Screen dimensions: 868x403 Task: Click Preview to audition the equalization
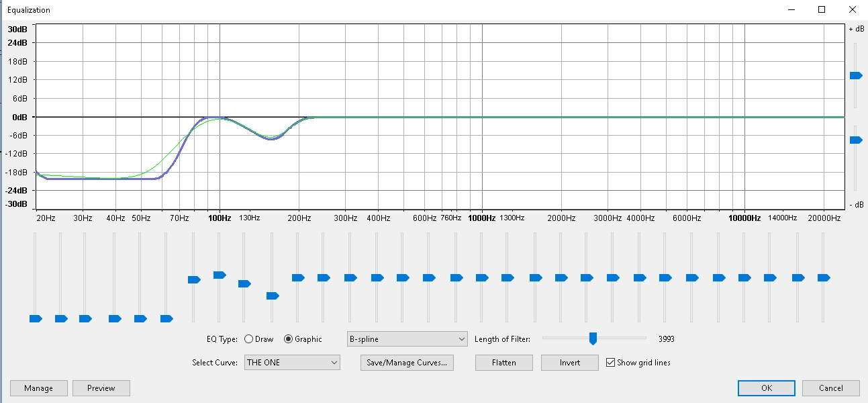[101, 388]
